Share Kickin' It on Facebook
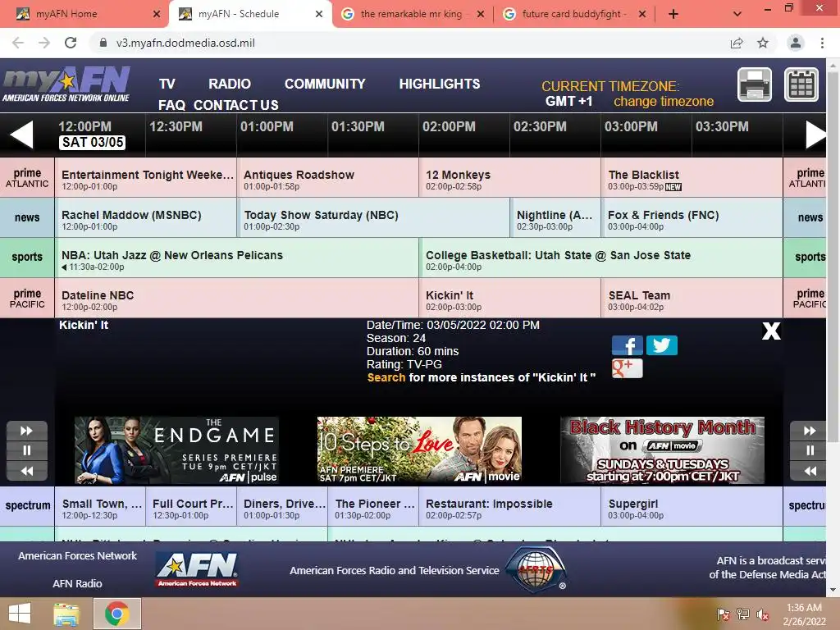The width and height of the screenshot is (840, 630). 628,345
